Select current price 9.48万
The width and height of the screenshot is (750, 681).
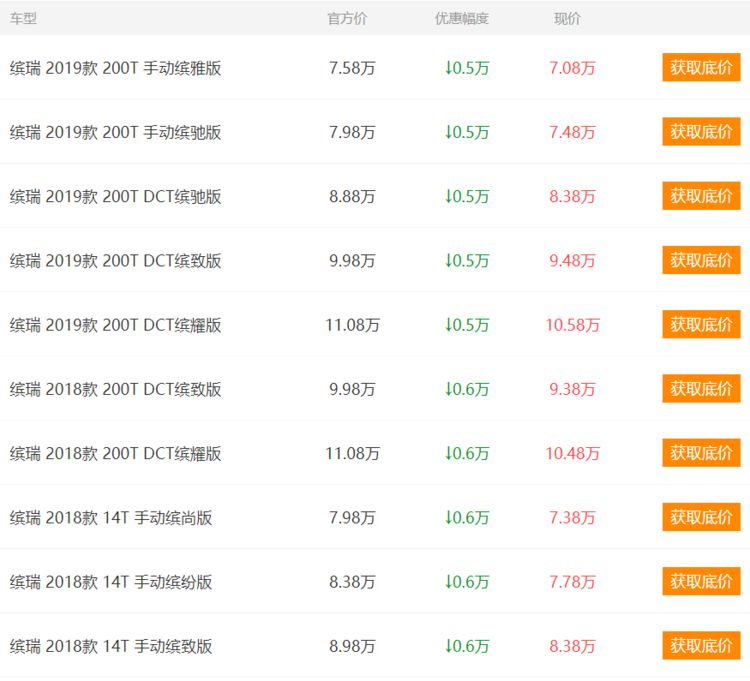click(572, 261)
